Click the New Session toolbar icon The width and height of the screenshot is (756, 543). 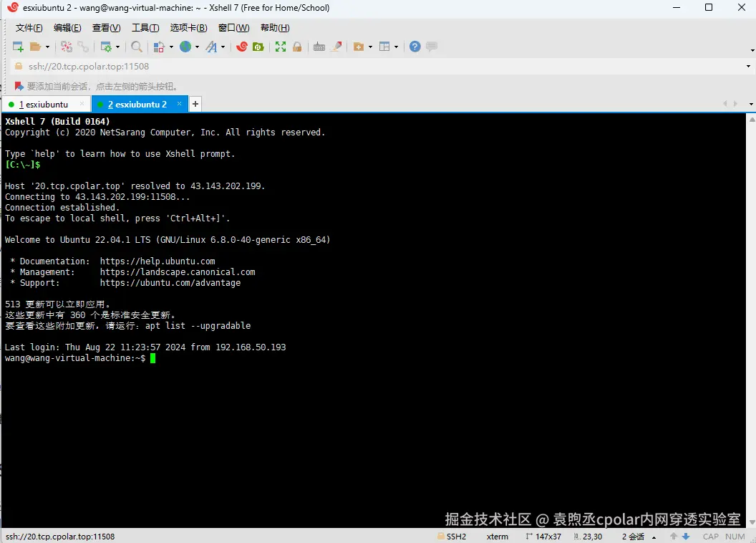click(x=18, y=47)
